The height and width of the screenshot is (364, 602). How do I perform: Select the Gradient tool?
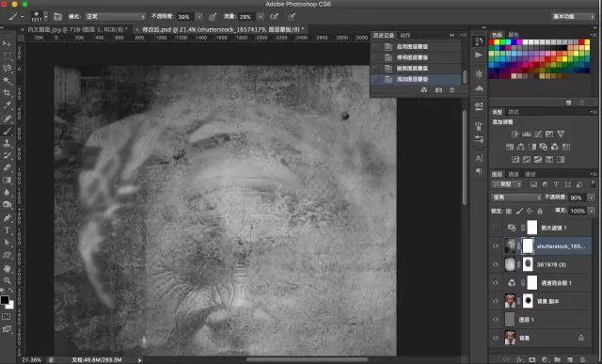(x=7, y=180)
